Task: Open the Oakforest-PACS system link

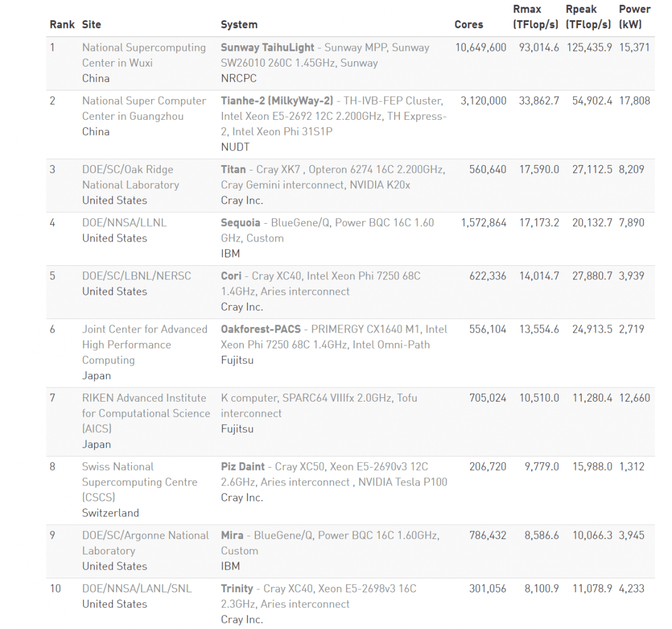Action: click(x=334, y=337)
